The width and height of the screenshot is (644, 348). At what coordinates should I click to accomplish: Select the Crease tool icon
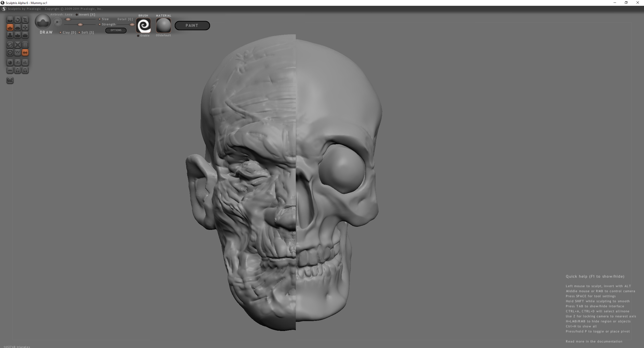tap(10, 20)
